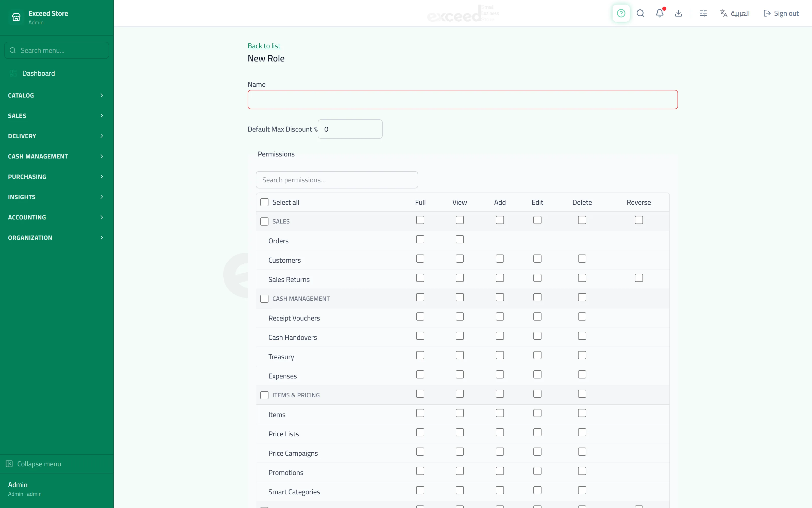Open the search magnifier in top bar
Image resolution: width=812 pixels, height=508 pixels.
[640, 13]
